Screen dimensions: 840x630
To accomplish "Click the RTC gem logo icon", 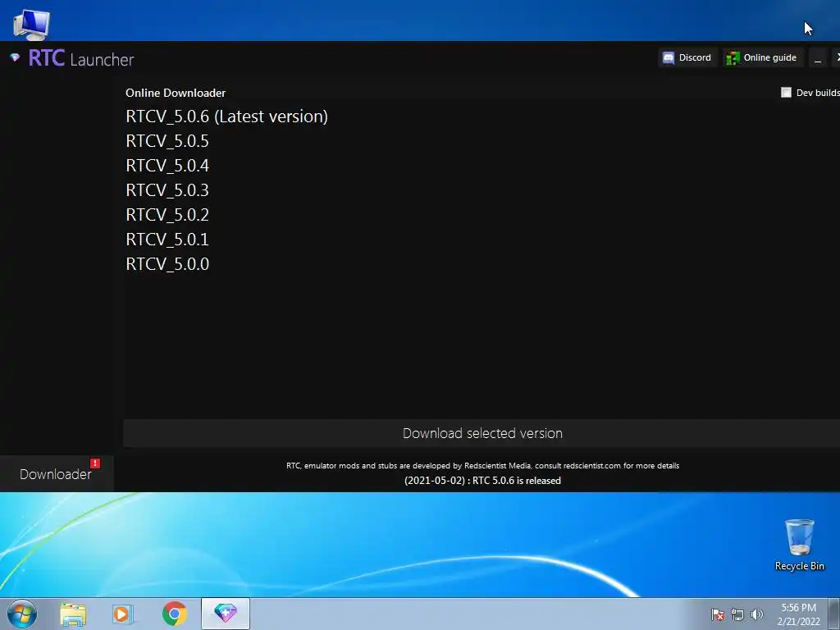I will [x=15, y=57].
